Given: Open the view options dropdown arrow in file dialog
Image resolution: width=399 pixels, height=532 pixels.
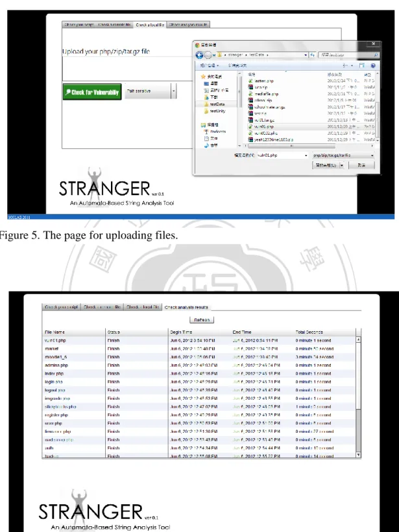Looking at the screenshot, I should pyautogui.click(x=352, y=65).
